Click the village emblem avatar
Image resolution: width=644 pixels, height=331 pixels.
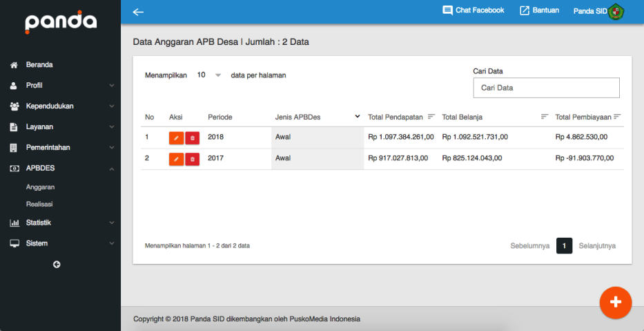pyautogui.click(x=616, y=11)
